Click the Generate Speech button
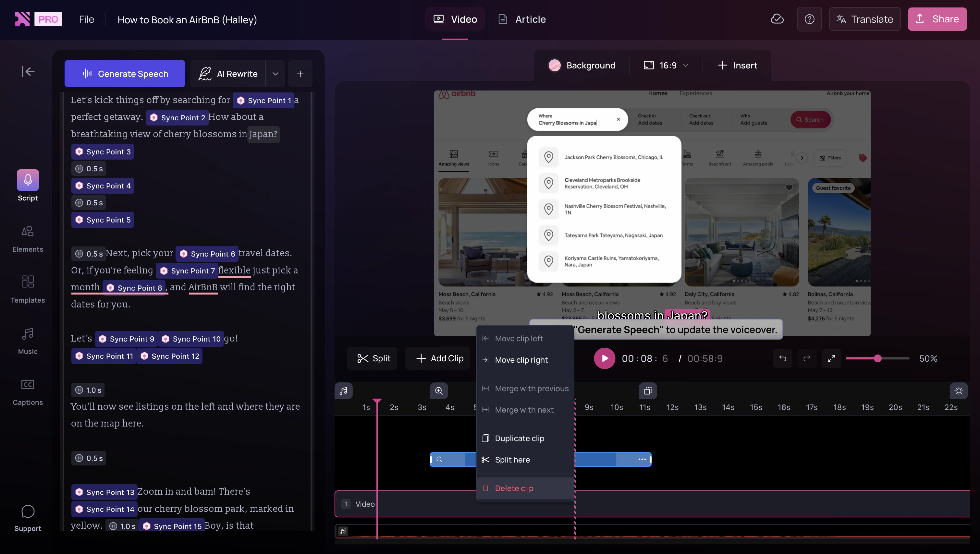The height and width of the screenshot is (554, 980). pos(125,74)
